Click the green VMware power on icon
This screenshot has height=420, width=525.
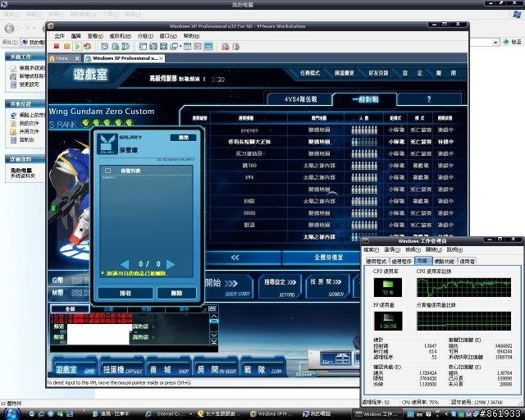(77, 46)
